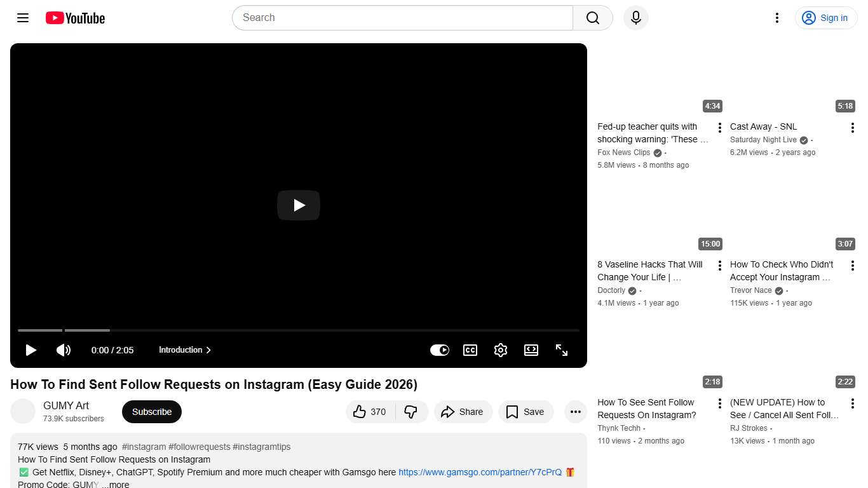The height and width of the screenshot is (488, 868).
Task: Start voice search with the microphone icon
Action: point(635,18)
